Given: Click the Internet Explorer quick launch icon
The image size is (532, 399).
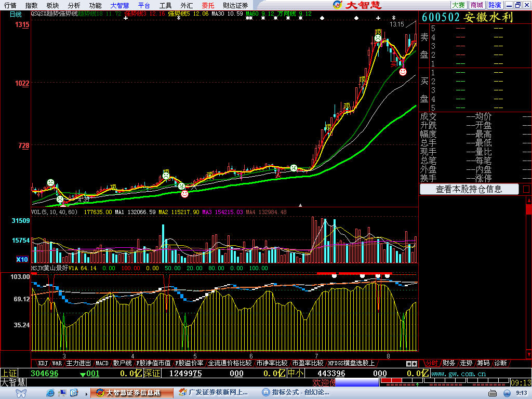Looking at the screenshot, I should (50, 393).
